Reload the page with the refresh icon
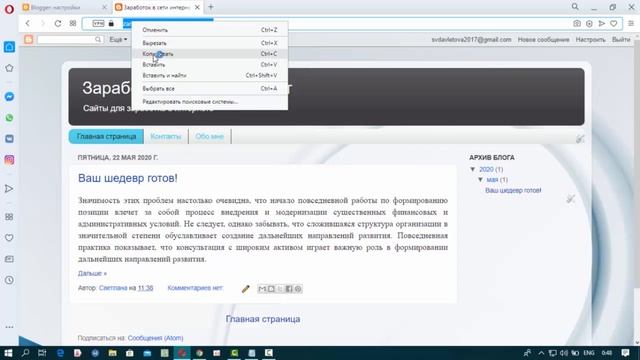640x360 pixels. [x=58, y=24]
